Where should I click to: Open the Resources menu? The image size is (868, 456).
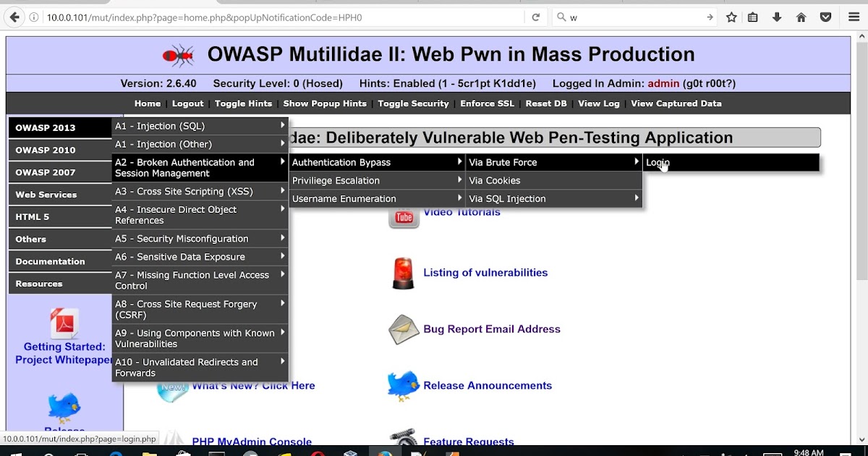pos(60,284)
